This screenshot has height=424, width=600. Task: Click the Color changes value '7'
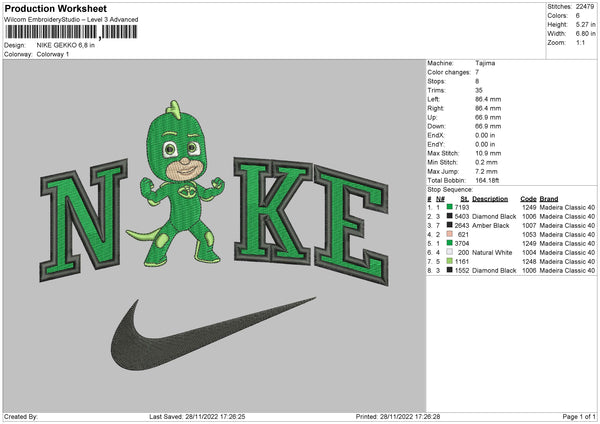(x=477, y=72)
